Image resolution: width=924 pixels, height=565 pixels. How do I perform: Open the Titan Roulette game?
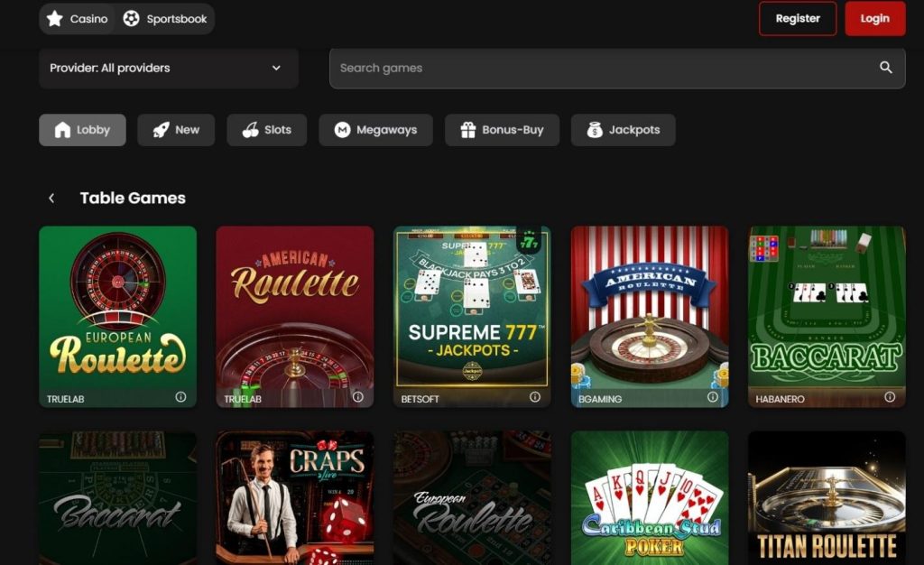pyautogui.click(x=827, y=498)
